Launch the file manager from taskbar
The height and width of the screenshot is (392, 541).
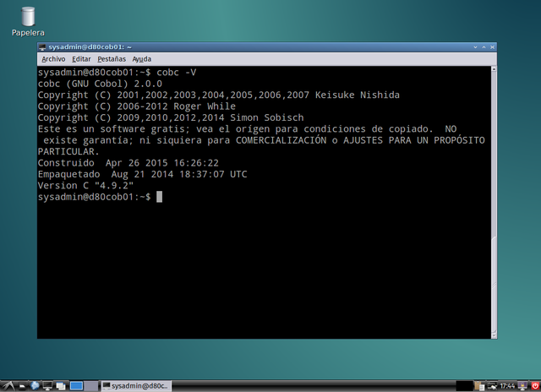[x=22, y=386]
